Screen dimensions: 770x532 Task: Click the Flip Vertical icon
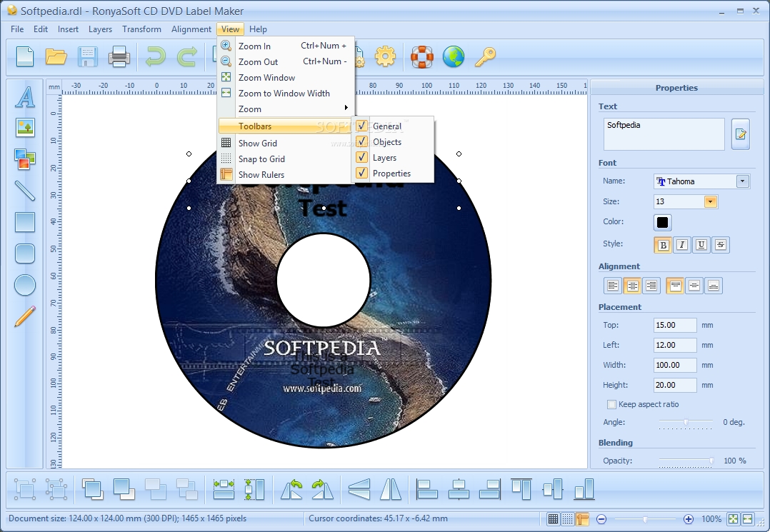click(x=359, y=489)
